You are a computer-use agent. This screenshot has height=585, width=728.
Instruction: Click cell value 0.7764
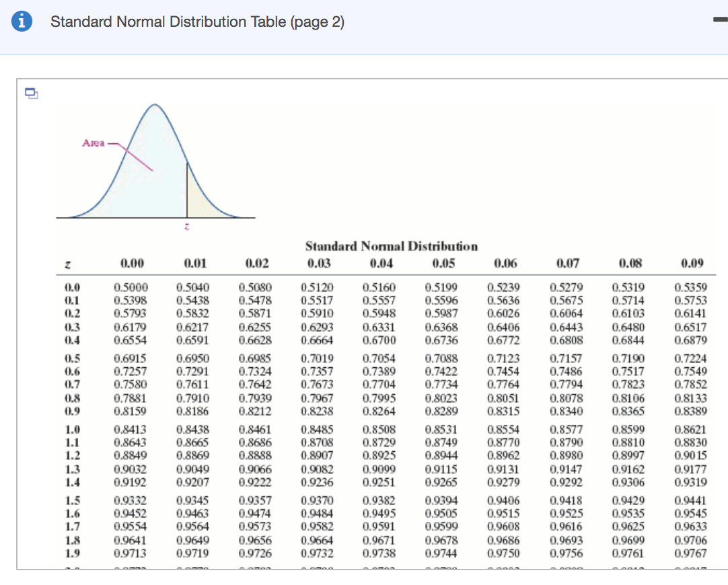pos(504,385)
